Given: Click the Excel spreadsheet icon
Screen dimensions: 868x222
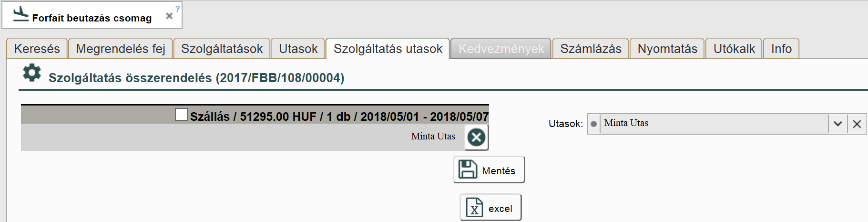Looking at the screenshot, I should pyautogui.click(x=474, y=208).
